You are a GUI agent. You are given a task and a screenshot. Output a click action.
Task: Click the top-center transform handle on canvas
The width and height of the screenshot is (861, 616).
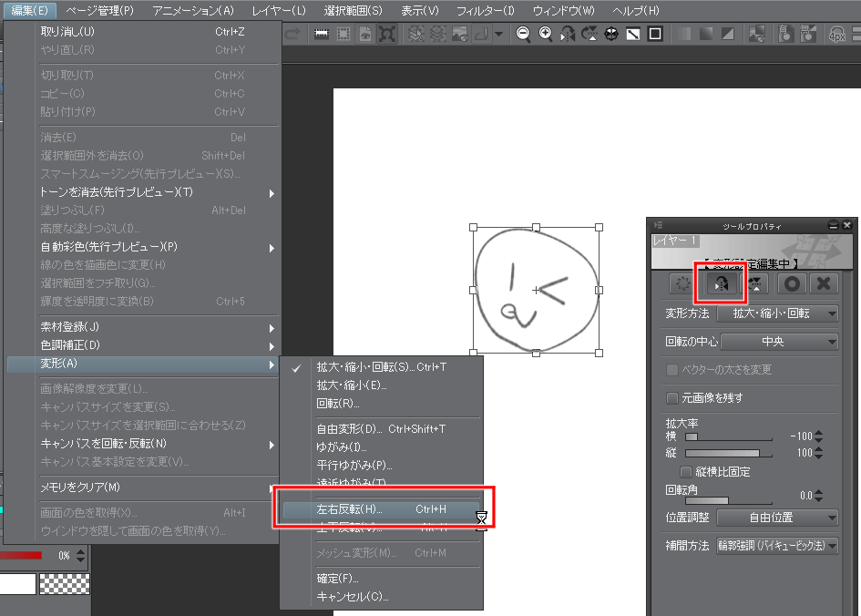pyautogui.click(x=536, y=228)
